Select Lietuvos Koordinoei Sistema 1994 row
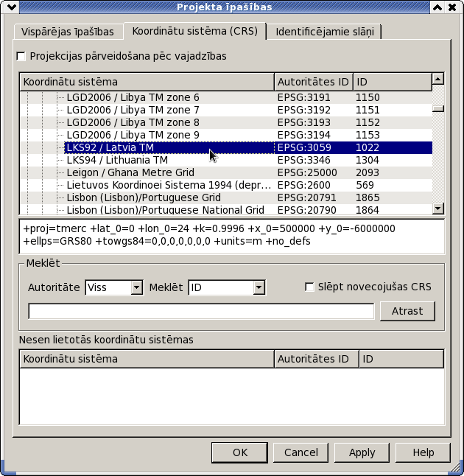The width and height of the screenshot is (464, 476). click(x=226, y=185)
